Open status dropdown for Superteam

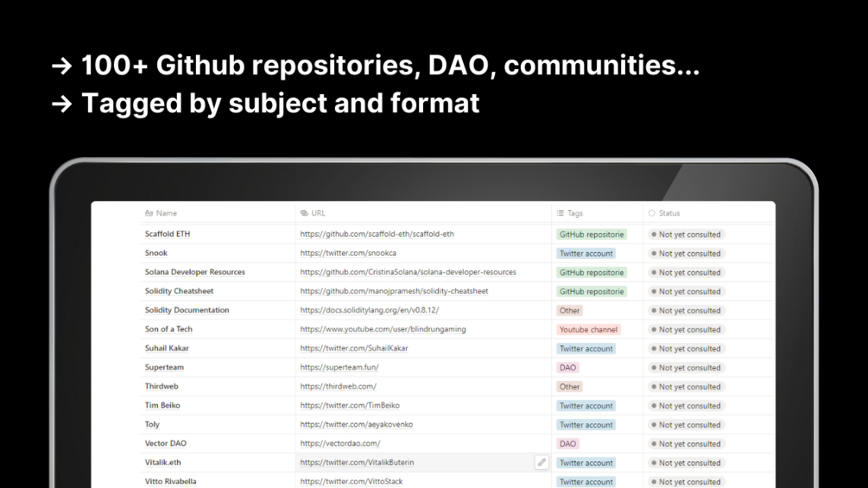686,367
